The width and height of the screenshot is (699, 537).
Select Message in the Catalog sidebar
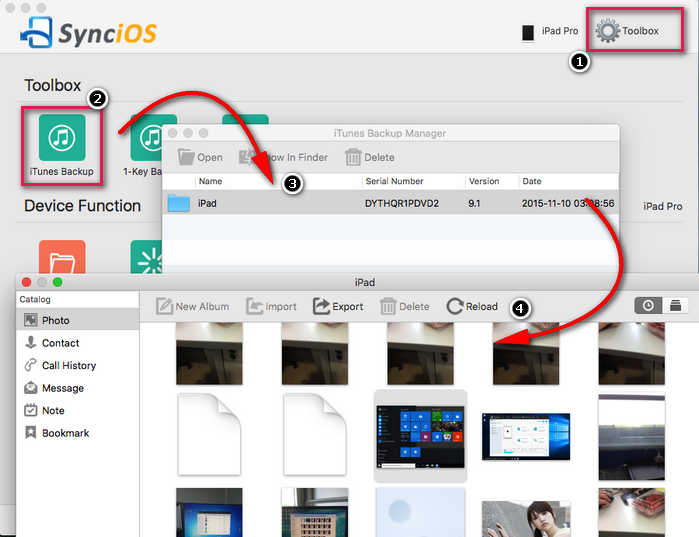pos(78,388)
